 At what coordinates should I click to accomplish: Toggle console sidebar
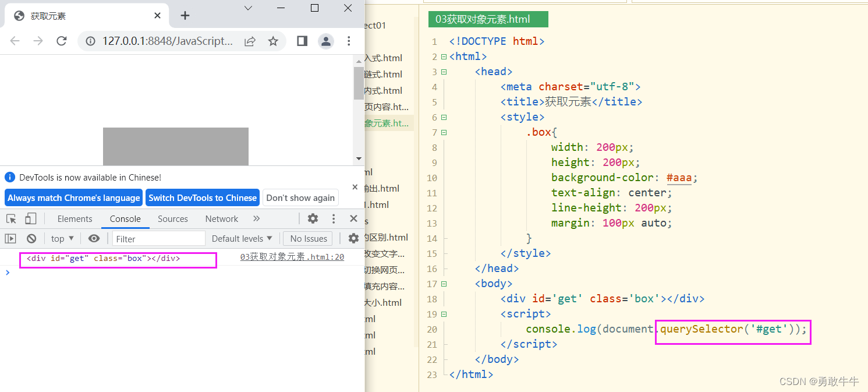click(10, 238)
